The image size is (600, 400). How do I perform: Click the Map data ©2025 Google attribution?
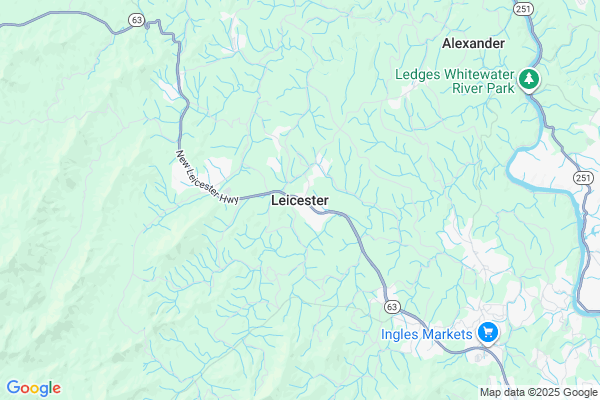539,392
